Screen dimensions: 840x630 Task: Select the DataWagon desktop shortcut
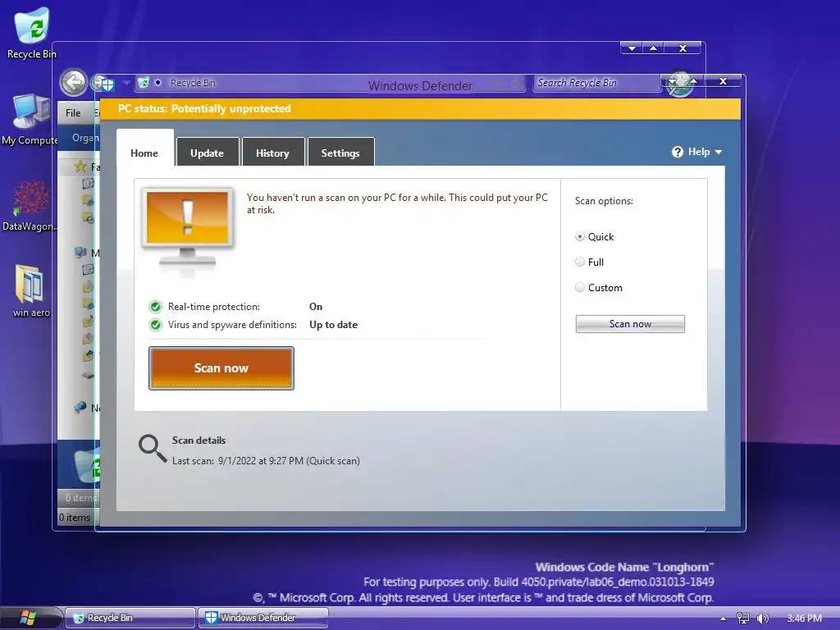30,205
